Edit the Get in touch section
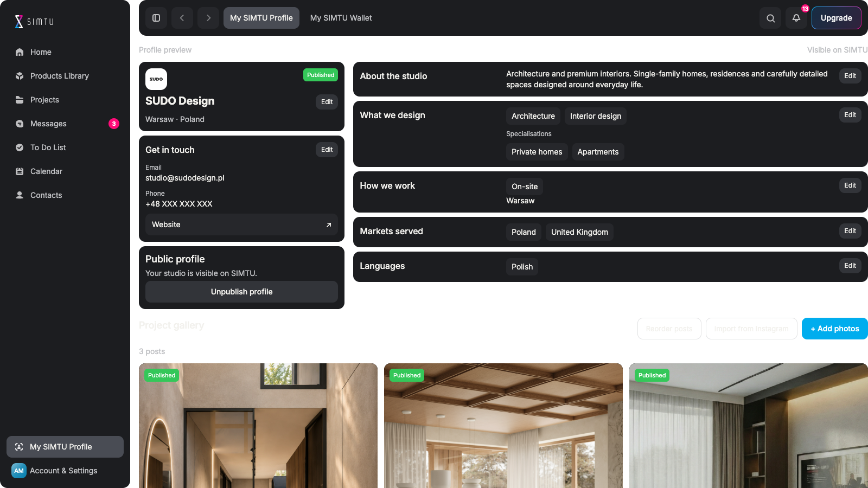This screenshot has width=868, height=488. click(x=327, y=150)
